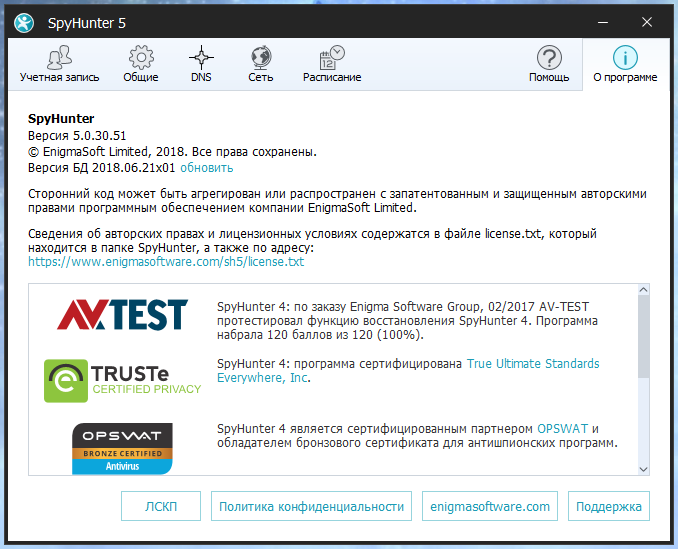
Task: Minimize the SpyHunter 5 window
Action: pos(603,22)
